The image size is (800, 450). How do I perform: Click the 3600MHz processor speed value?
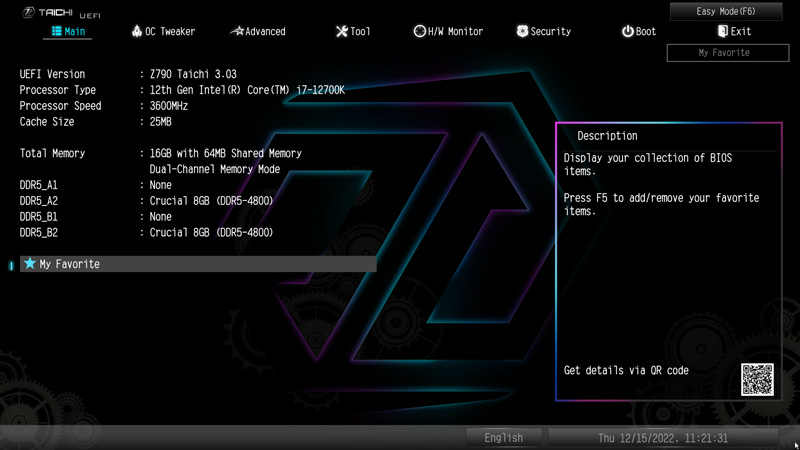(x=168, y=106)
